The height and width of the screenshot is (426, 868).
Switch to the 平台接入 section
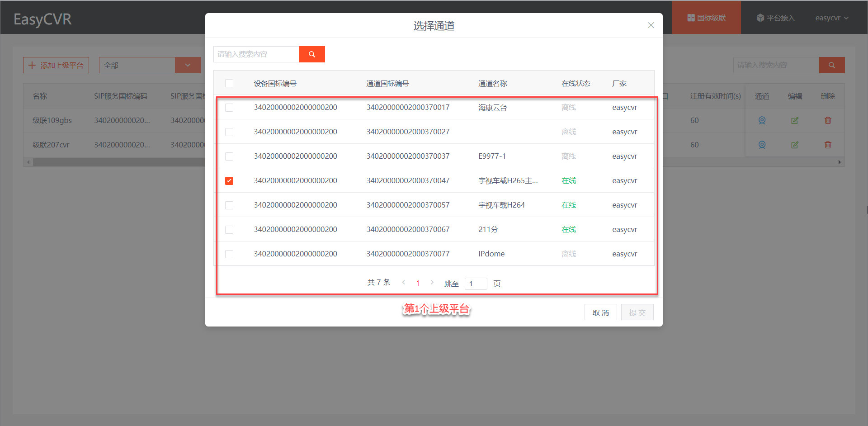tap(775, 18)
